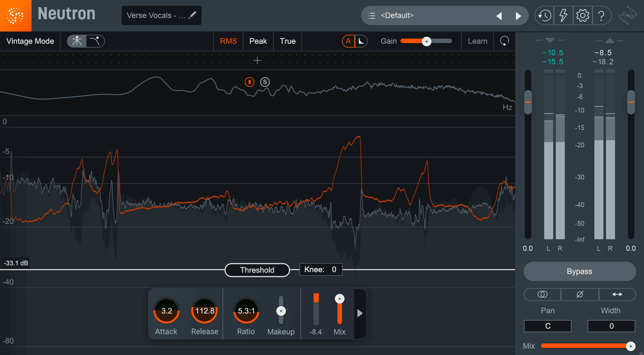
Task: Toggle the zero latency lightning icon
Action: (563, 15)
